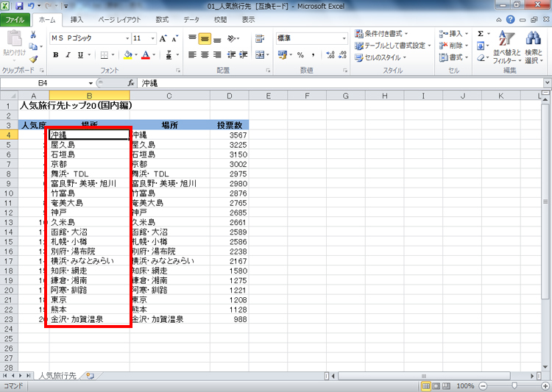The width and height of the screenshot is (552, 392).
Task: Click the formula bar containing 沖縄
Action: [341, 83]
